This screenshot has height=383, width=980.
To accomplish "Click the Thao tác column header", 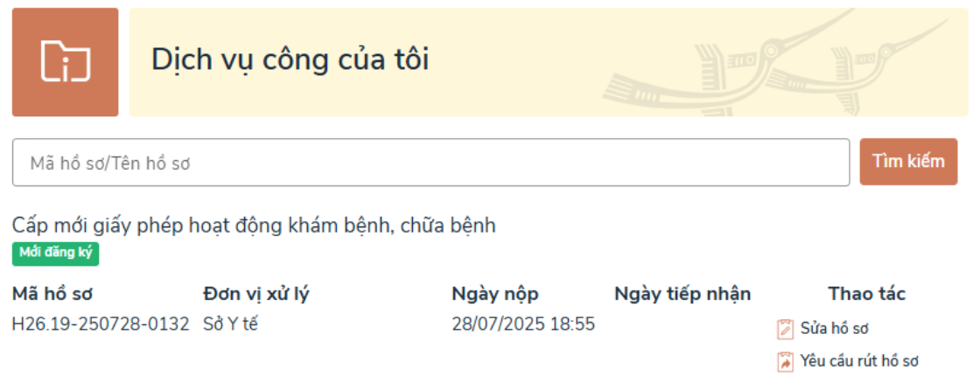I will [867, 294].
